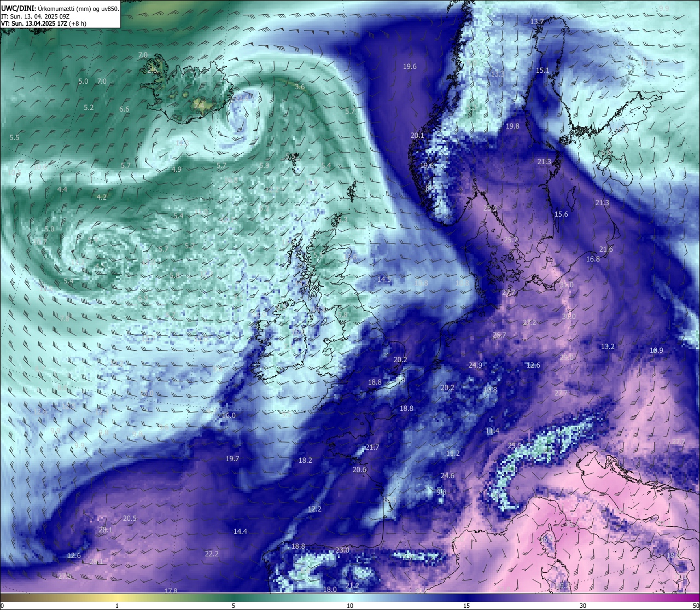Click the 5.5 value map label
Image resolution: width=700 pixels, height=610 pixels.
click(14, 138)
